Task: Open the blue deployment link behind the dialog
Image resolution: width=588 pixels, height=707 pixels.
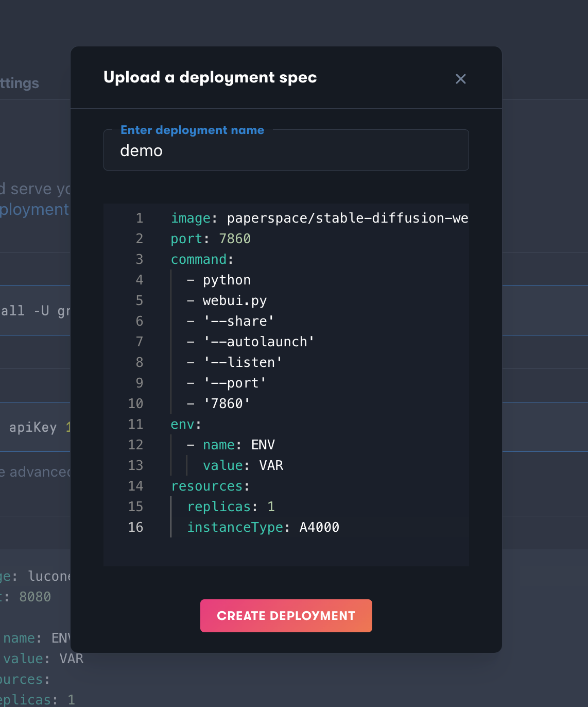Action: 34,209
